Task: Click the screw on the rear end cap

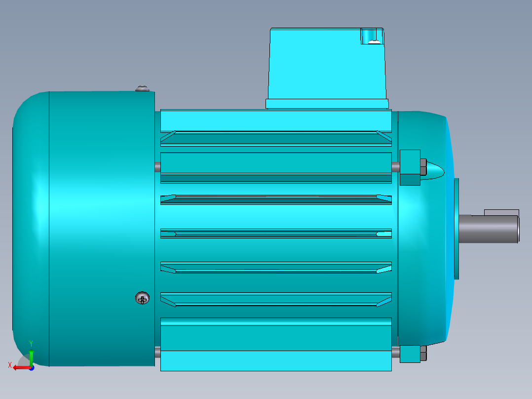Action: [143, 299]
